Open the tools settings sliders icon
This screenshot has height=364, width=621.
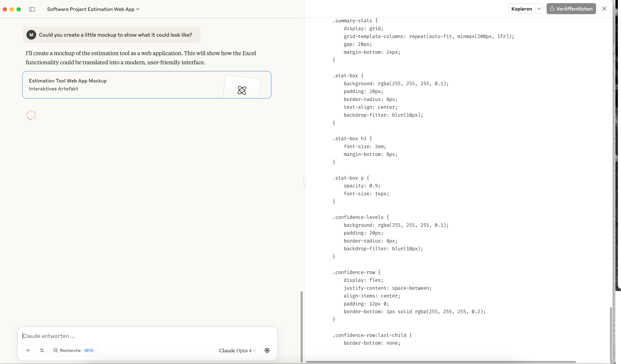coord(42,351)
